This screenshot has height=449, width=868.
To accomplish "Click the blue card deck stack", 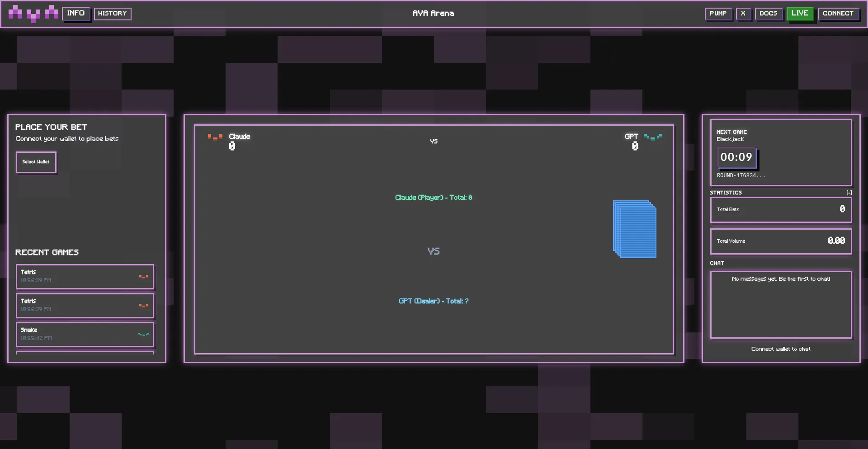I will tap(634, 229).
